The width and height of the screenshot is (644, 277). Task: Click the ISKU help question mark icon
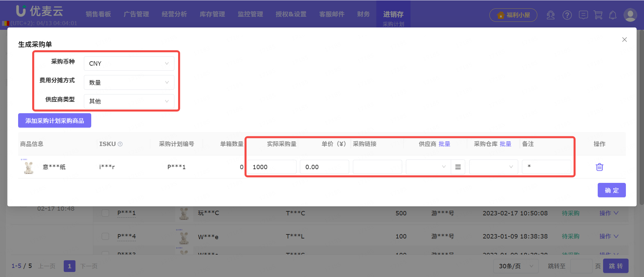pyautogui.click(x=120, y=144)
